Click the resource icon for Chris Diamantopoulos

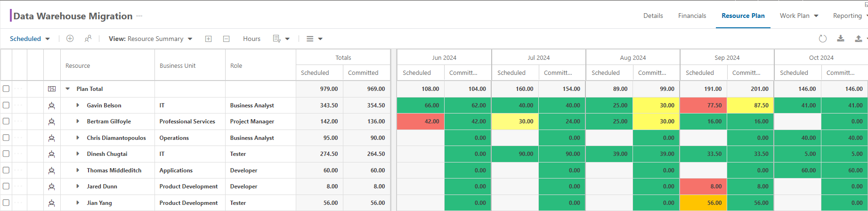tap(52, 138)
